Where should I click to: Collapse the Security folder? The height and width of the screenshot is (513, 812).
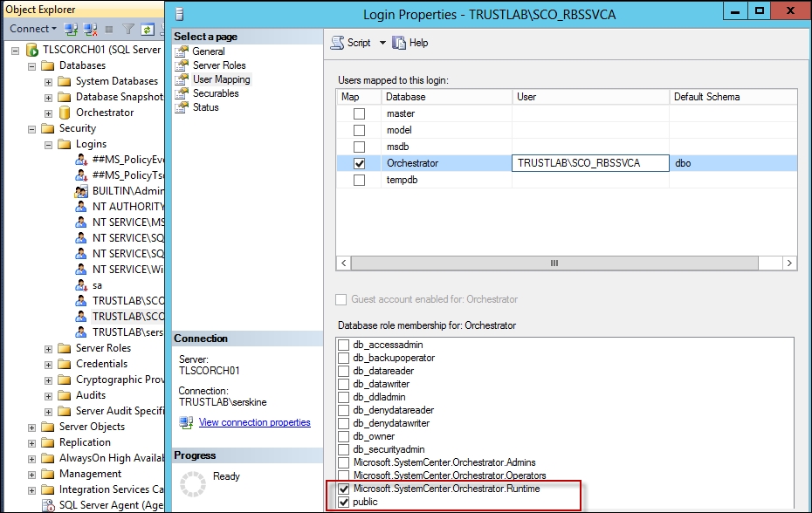pos(31,129)
